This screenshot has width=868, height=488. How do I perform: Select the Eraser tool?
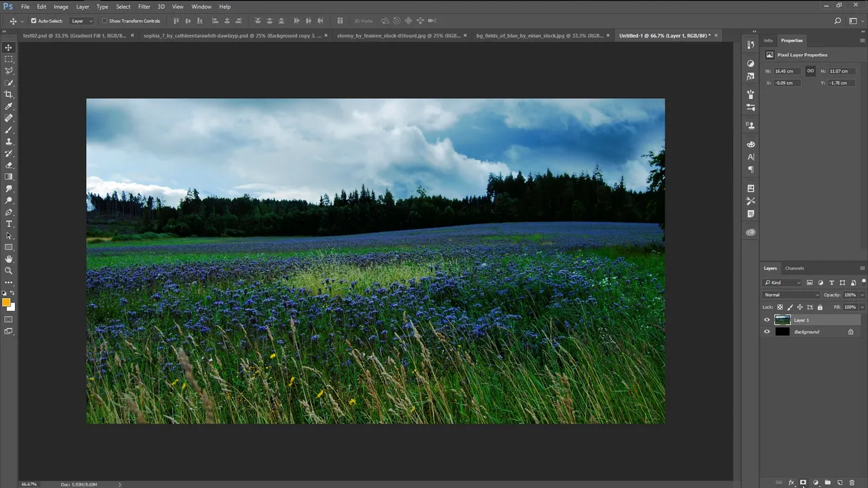tap(9, 165)
